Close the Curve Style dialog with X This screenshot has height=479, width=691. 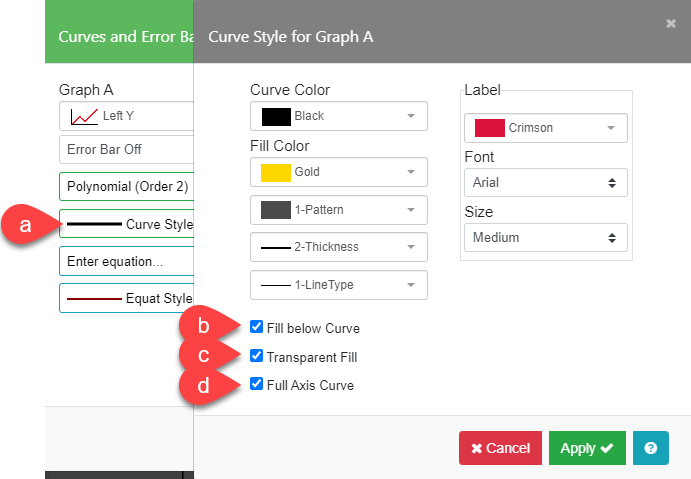point(671,23)
